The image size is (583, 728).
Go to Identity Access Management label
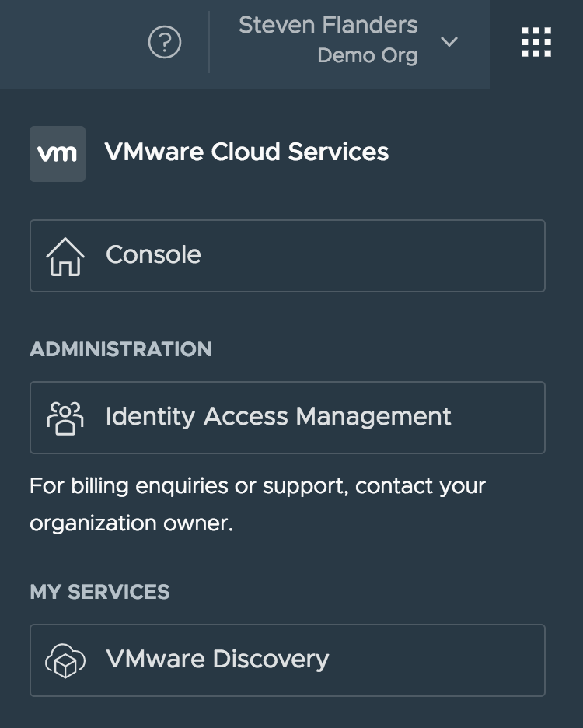(x=278, y=417)
